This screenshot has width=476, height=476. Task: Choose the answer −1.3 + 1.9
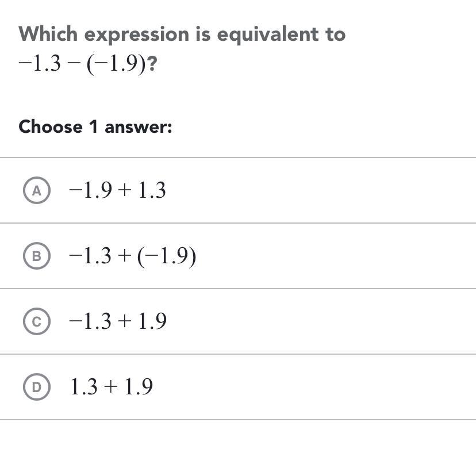117,321
